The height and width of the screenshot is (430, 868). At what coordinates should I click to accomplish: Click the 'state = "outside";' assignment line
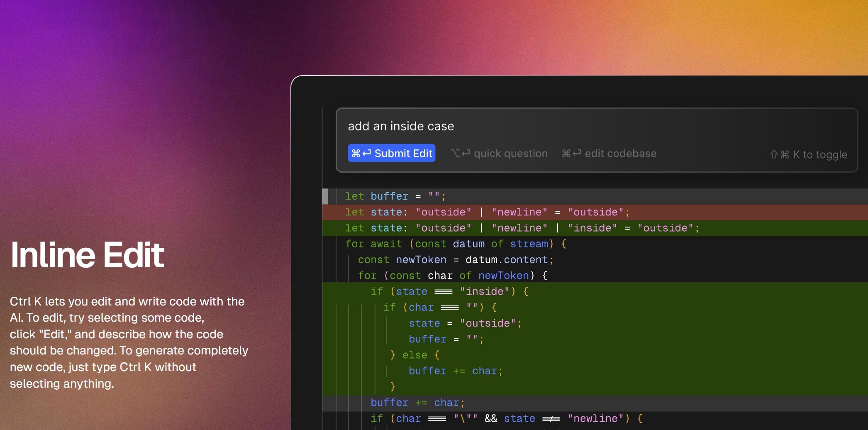click(x=465, y=323)
